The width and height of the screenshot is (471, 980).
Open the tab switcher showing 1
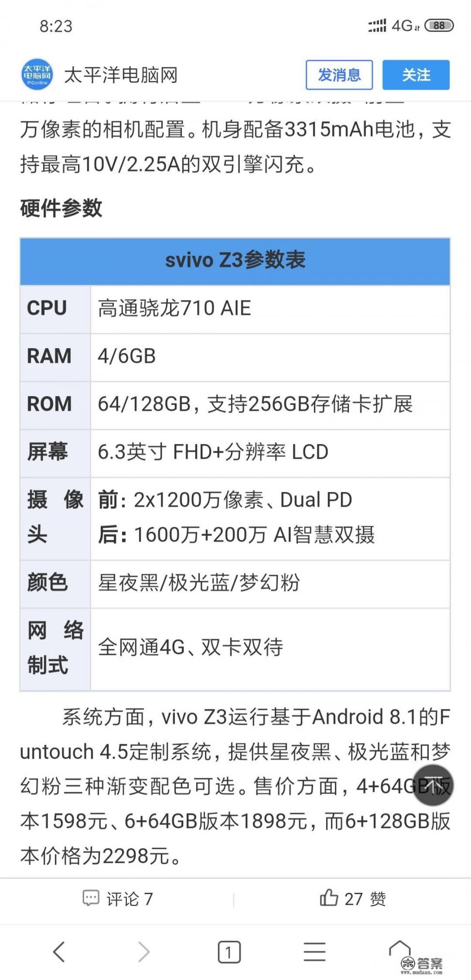click(228, 952)
